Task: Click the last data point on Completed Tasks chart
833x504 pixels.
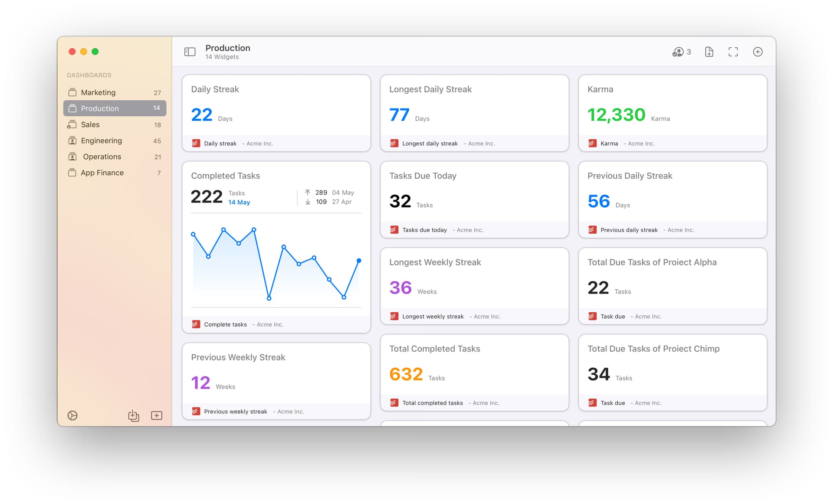Action: click(359, 261)
